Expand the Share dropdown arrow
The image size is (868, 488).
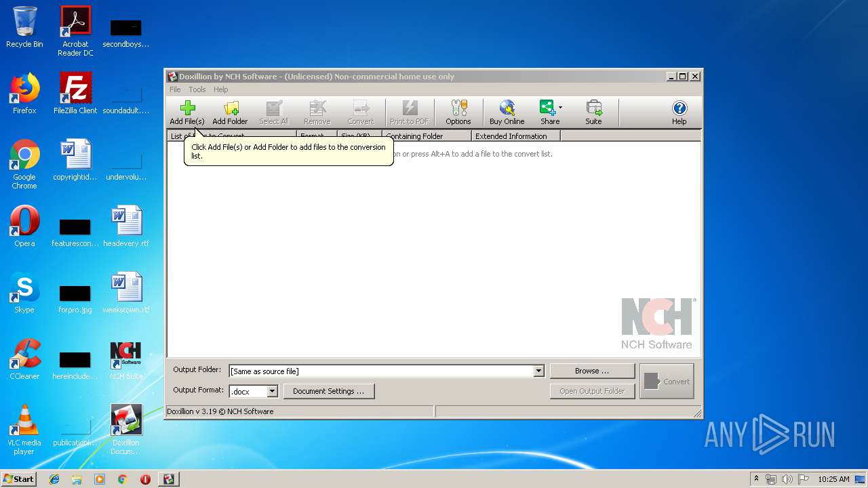point(560,107)
